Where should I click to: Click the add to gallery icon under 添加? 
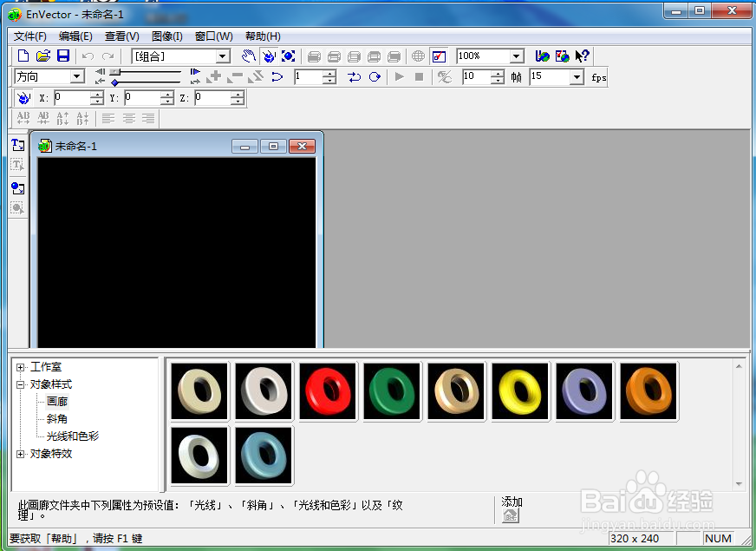coord(510,515)
